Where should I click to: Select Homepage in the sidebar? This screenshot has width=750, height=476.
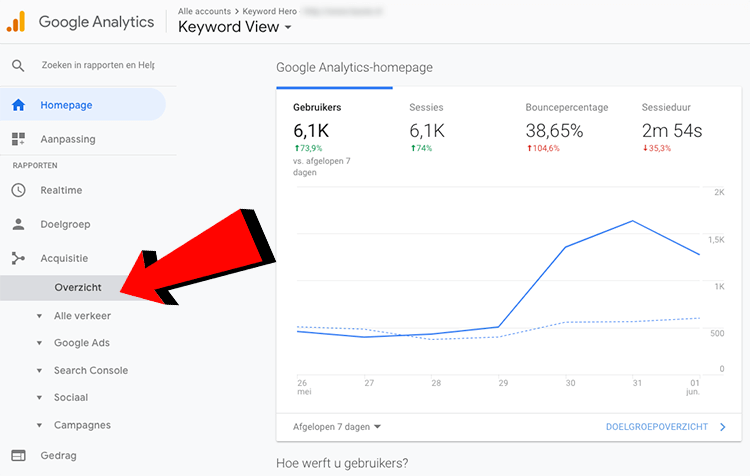[x=83, y=105]
